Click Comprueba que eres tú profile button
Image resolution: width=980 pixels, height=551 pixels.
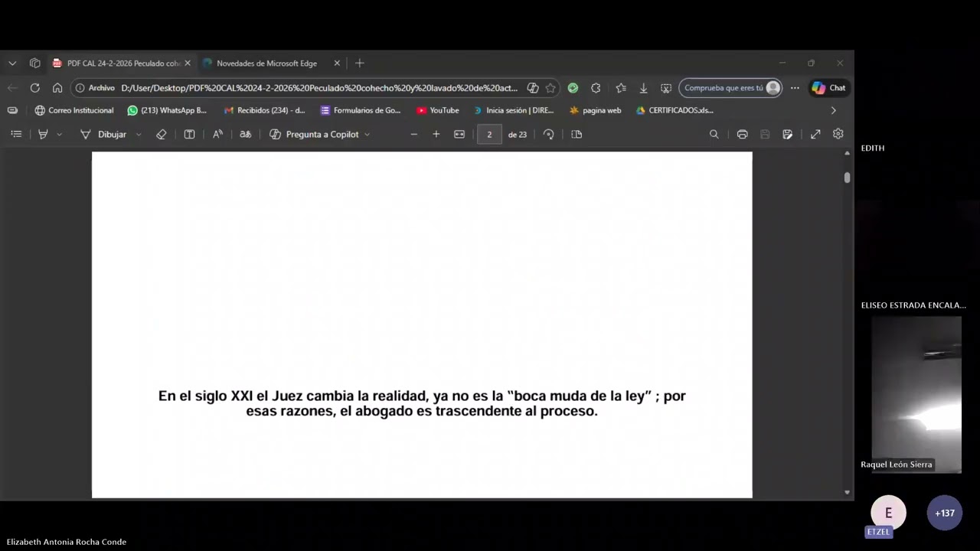pyautogui.click(x=730, y=88)
